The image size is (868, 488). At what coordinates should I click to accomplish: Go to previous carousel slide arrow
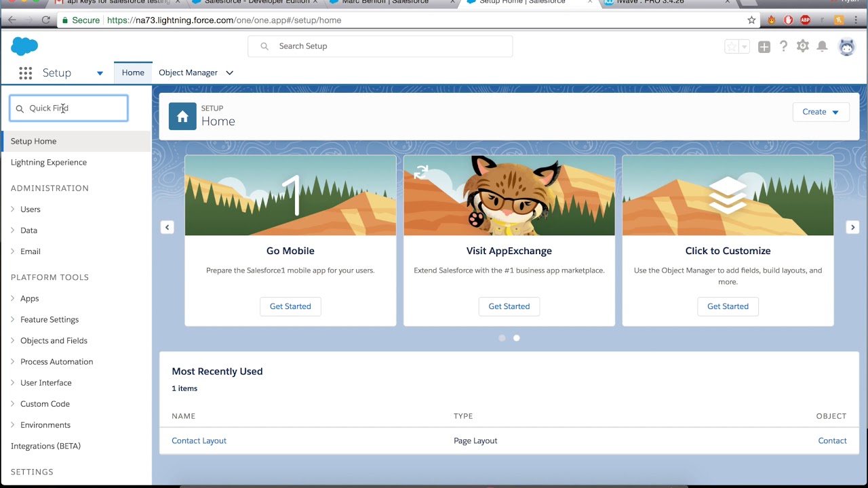pyautogui.click(x=167, y=227)
